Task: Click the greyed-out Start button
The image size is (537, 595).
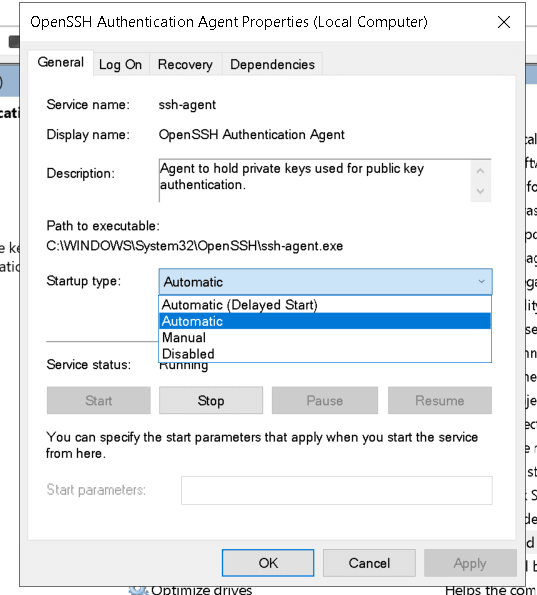Action: (99, 400)
